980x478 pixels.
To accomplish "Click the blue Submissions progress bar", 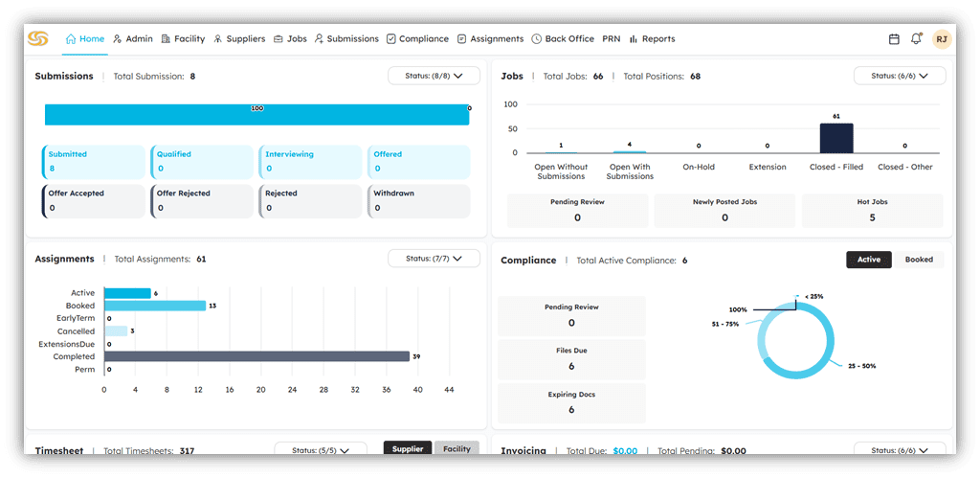I will pos(256,115).
